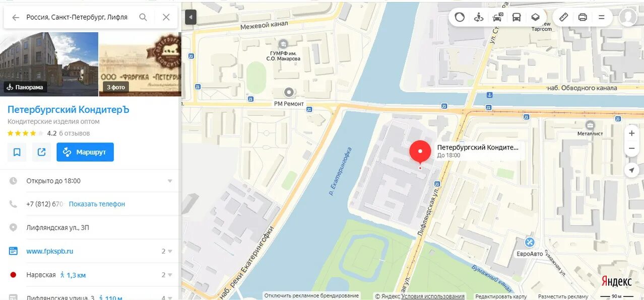644x300 pixels.
Task: Zoom in with the plus button
Action: 631,133
